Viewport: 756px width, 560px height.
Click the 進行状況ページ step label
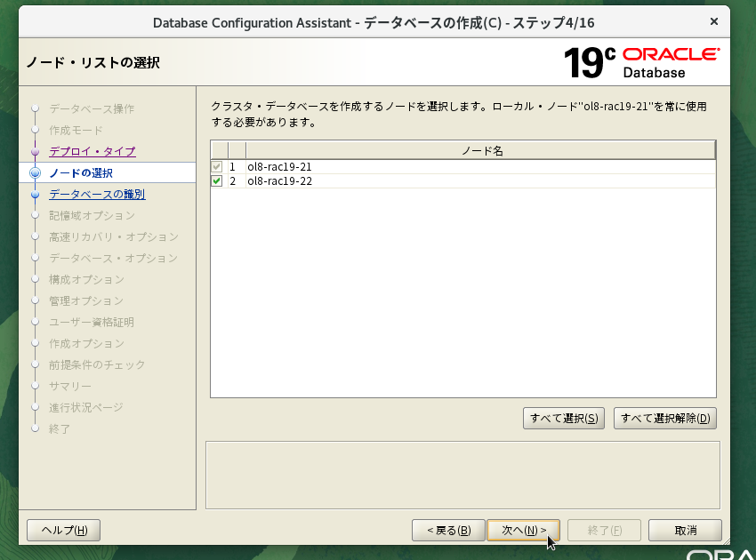(86, 407)
